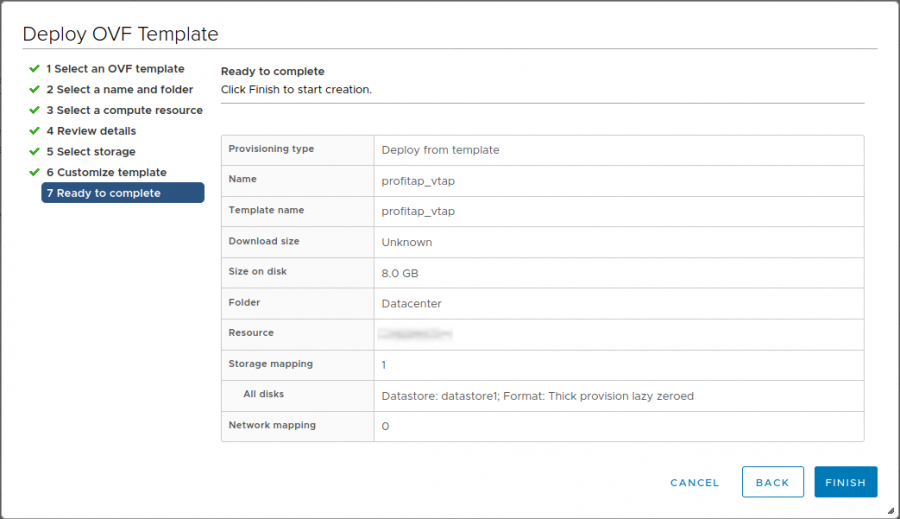Click the blurred Resource value cell

(417, 333)
